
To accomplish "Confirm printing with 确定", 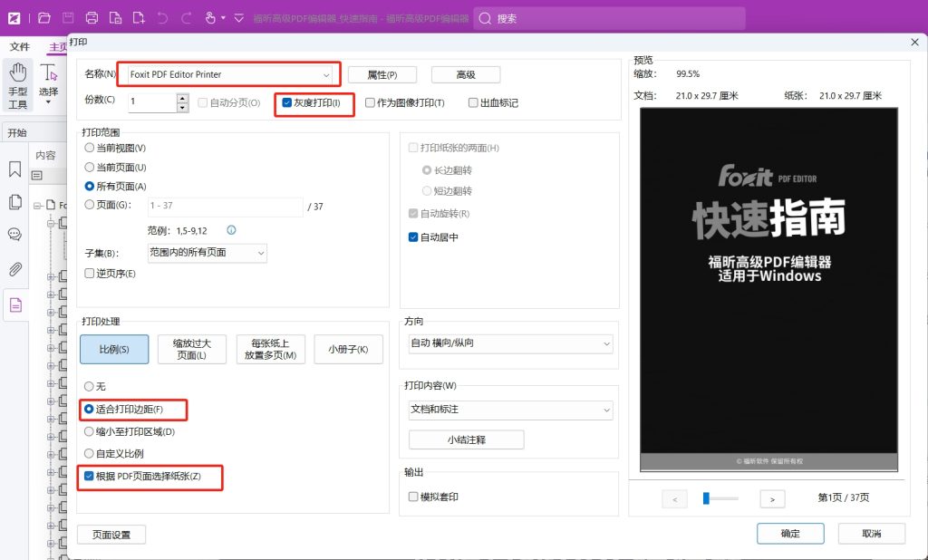I will (x=790, y=534).
